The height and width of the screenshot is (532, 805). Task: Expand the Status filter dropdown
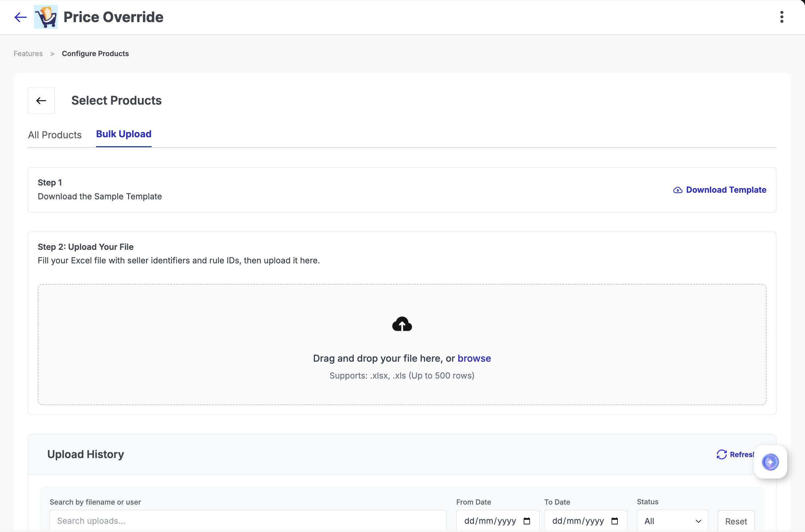(x=672, y=521)
